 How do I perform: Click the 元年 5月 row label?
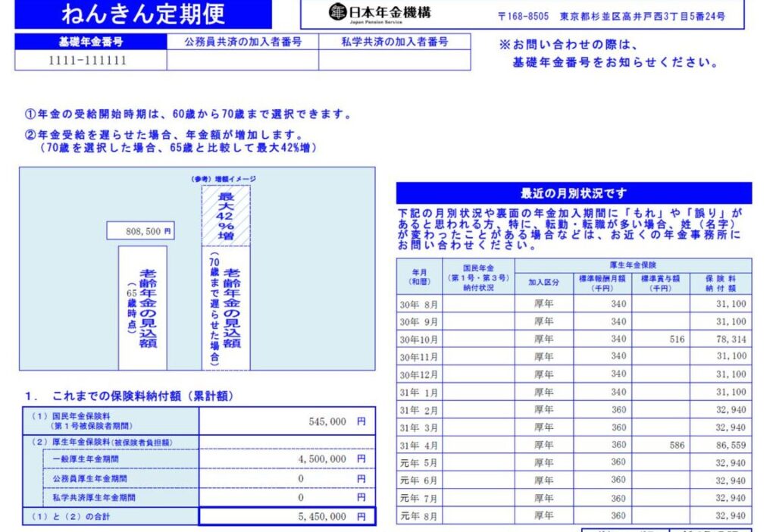419,462
